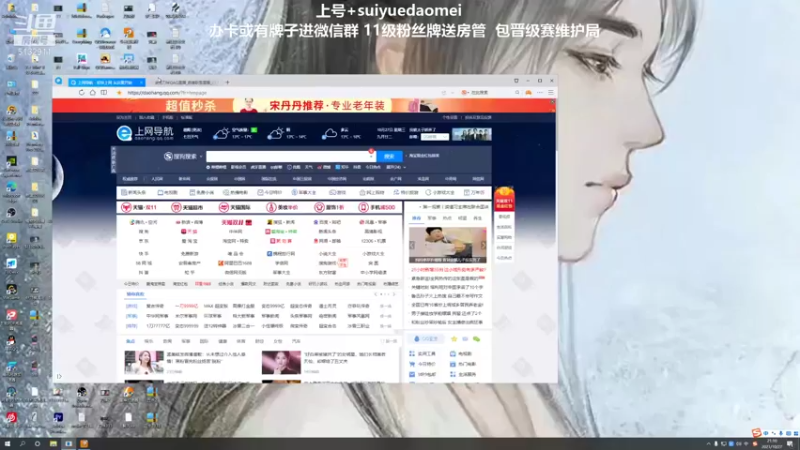The width and height of the screenshot is (800, 450).
Task: Open the sidebar carousel image
Action: click(447, 245)
